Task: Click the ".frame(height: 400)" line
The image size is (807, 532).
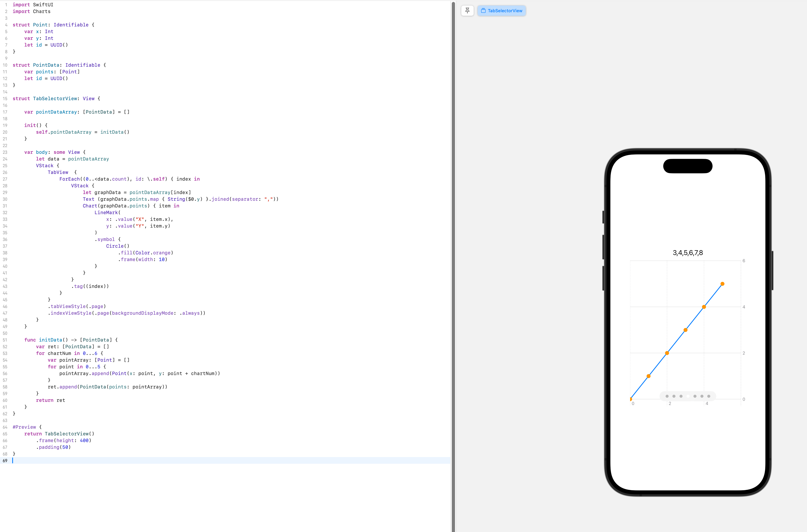Action: point(64,440)
